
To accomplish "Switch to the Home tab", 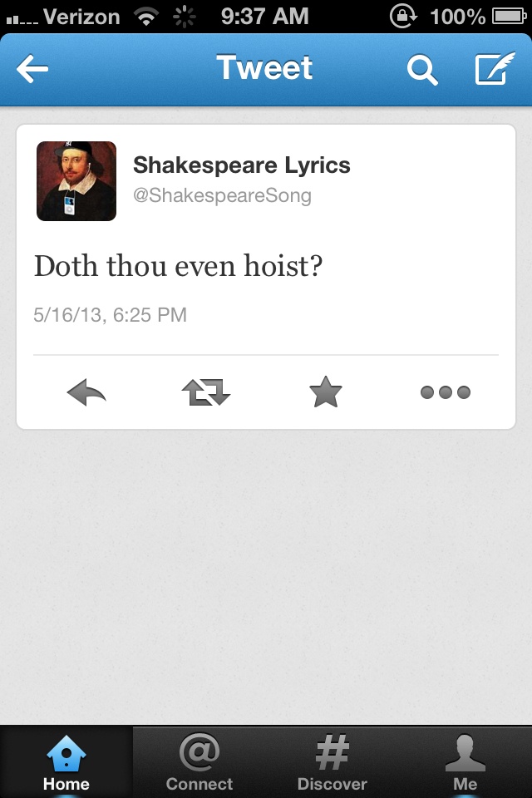I will (x=66, y=762).
